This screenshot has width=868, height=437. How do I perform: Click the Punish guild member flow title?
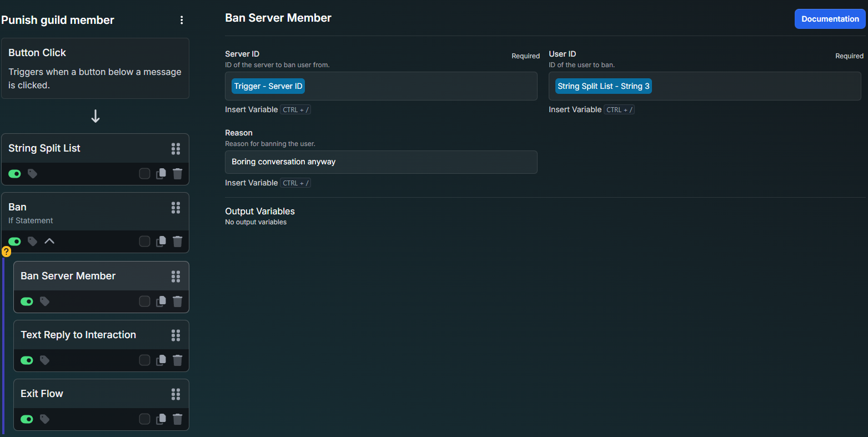click(x=58, y=20)
